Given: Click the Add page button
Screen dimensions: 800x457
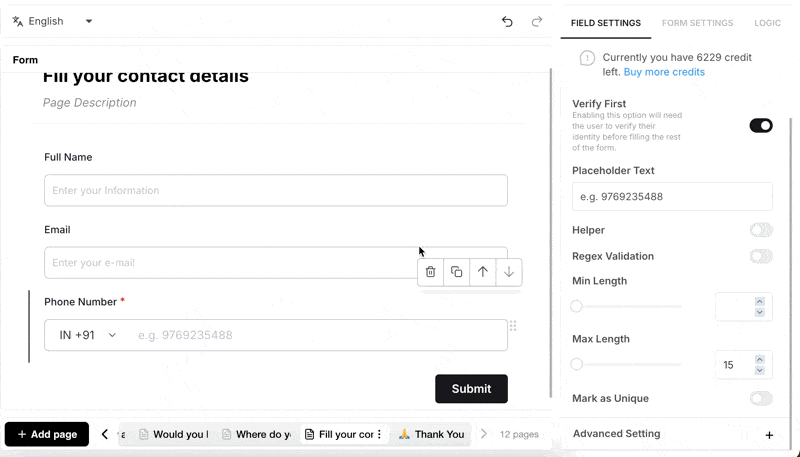Looking at the screenshot, I should coord(47,435).
